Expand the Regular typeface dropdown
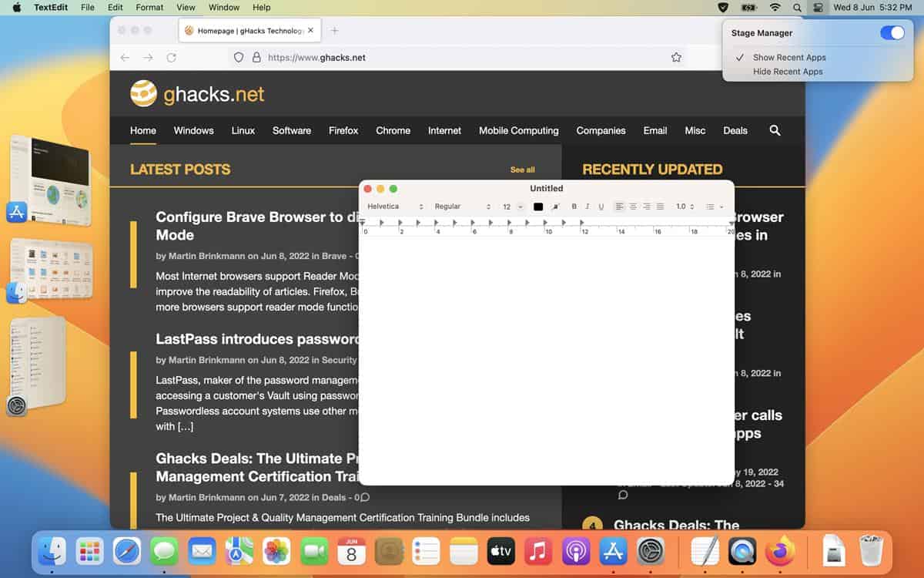This screenshot has width=924, height=578. tap(462, 207)
